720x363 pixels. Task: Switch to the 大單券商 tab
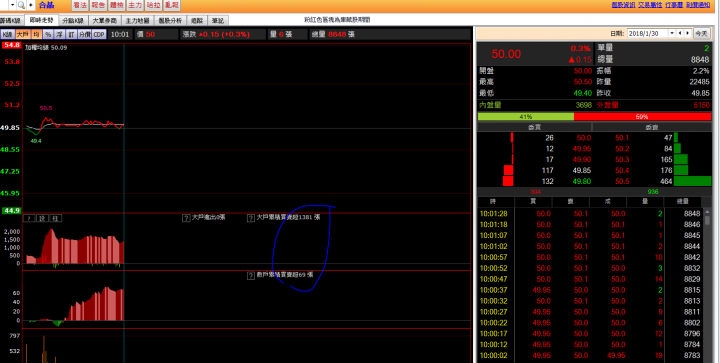coord(105,21)
